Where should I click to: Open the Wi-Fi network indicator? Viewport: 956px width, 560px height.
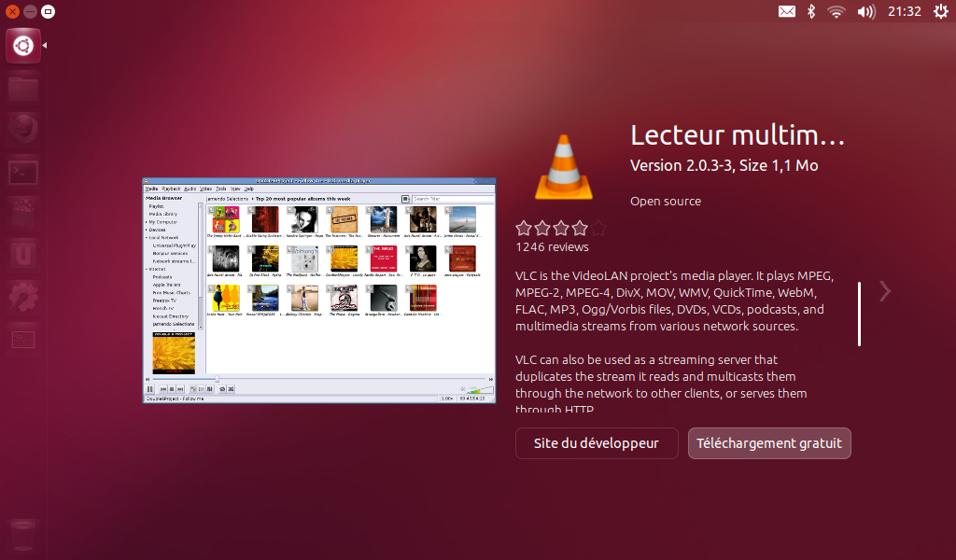[836, 11]
